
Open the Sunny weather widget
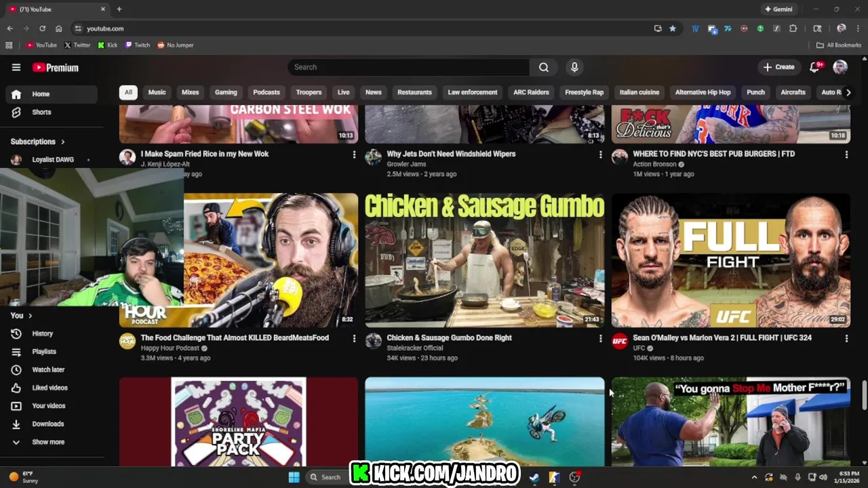23,477
